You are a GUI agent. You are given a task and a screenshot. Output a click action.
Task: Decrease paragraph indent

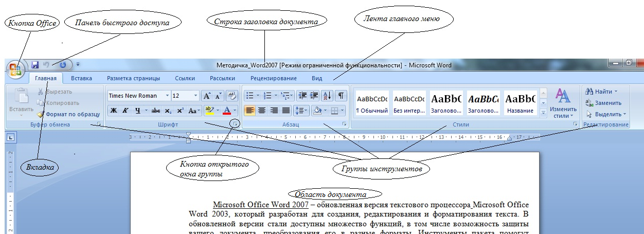pos(302,96)
